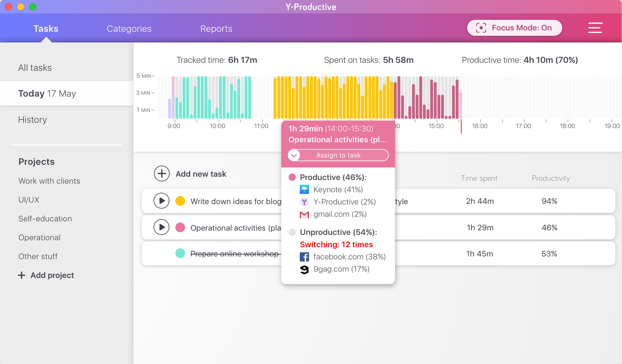The width and height of the screenshot is (622, 364).
Task: Open the History list in sidebar
Action: point(32,120)
